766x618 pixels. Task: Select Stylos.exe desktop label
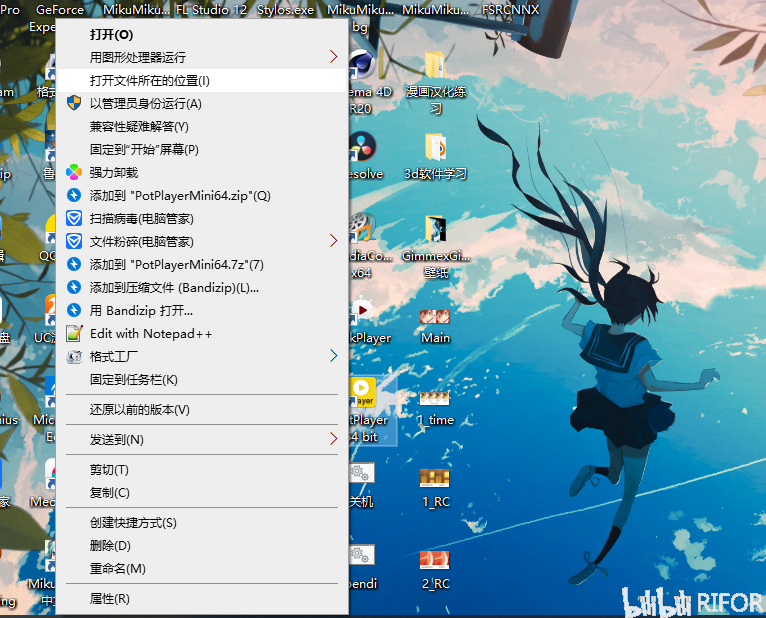(x=286, y=10)
